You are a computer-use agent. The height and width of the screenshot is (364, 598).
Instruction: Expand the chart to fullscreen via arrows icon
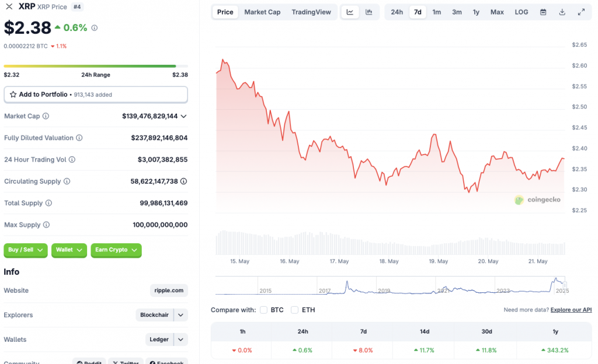[x=580, y=12]
